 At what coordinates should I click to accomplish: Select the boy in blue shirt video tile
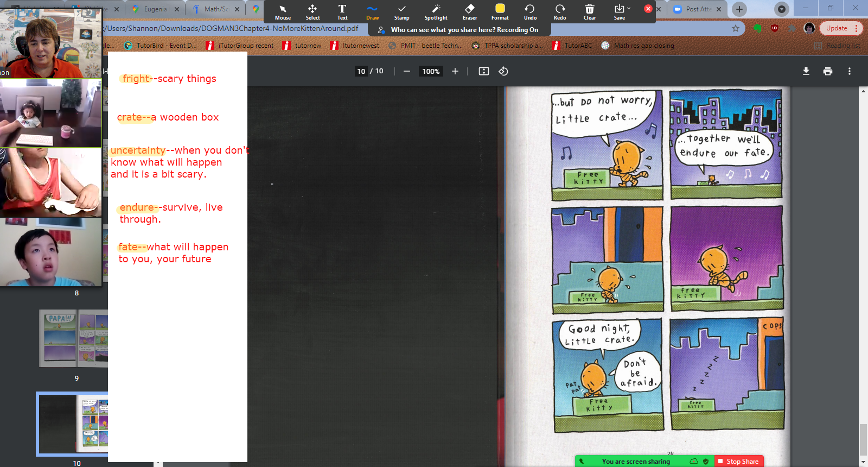pos(50,252)
